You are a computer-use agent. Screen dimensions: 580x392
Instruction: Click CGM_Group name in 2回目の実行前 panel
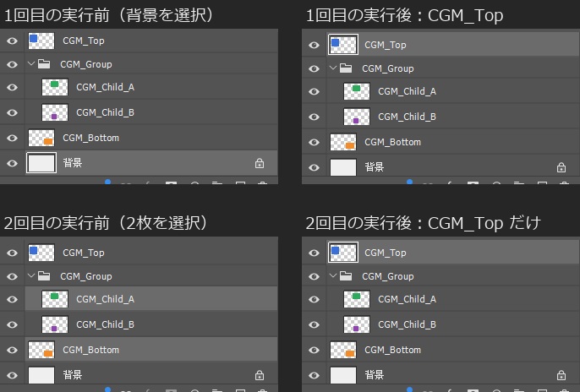click(86, 277)
